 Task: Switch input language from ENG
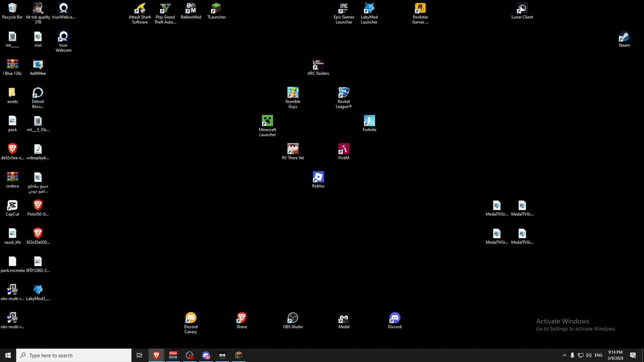[x=598, y=355]
